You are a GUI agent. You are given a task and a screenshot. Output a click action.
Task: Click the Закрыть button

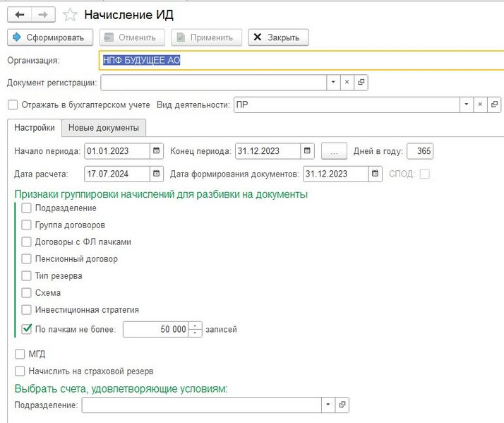[x=277, y=37]
